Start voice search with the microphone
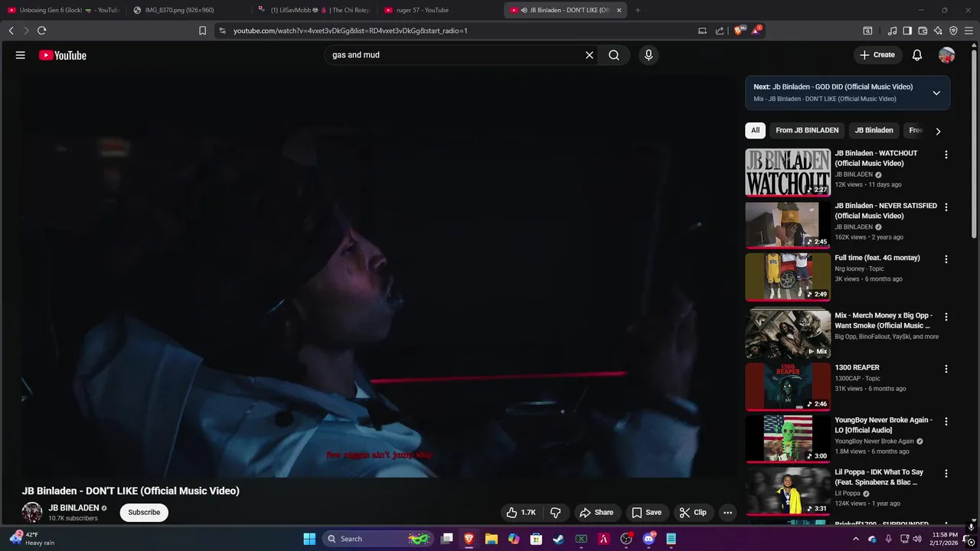 pyautogui.click(x=648, y=55)
